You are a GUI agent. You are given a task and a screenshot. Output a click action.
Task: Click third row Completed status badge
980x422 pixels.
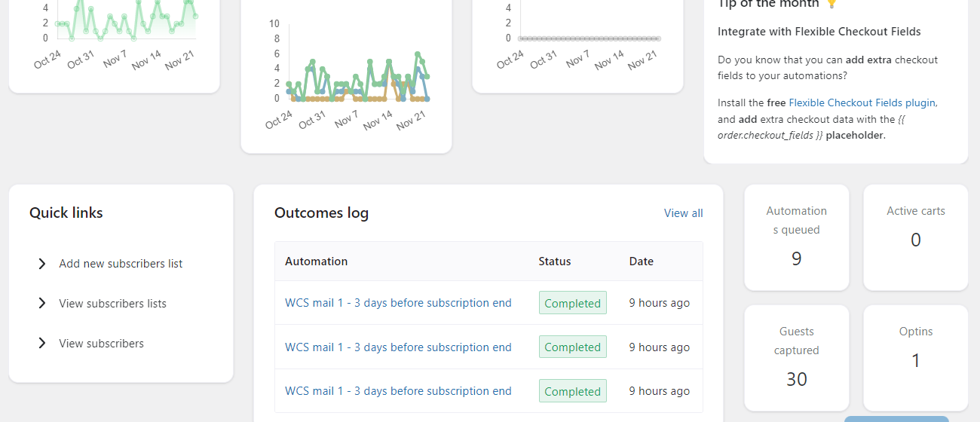point(572,391)
